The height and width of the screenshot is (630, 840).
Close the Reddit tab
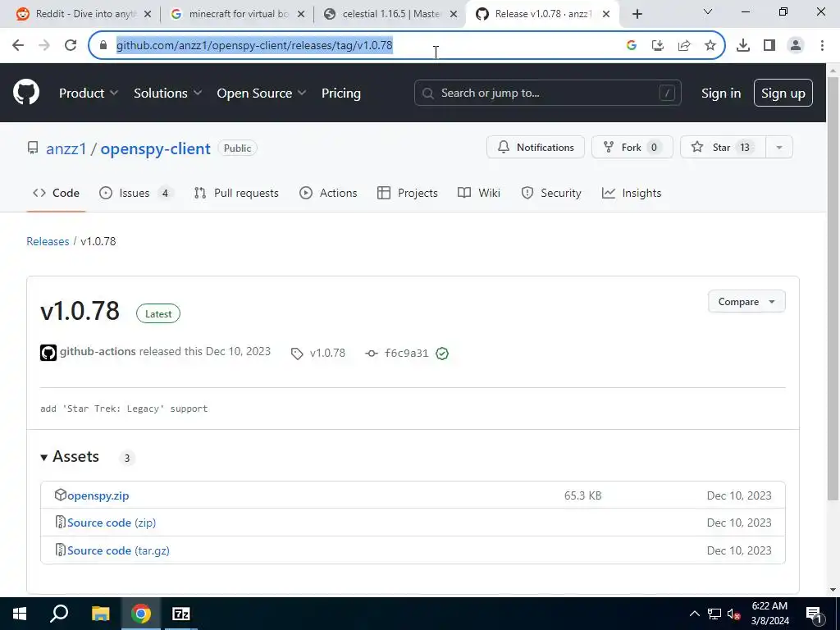(148, 14)
